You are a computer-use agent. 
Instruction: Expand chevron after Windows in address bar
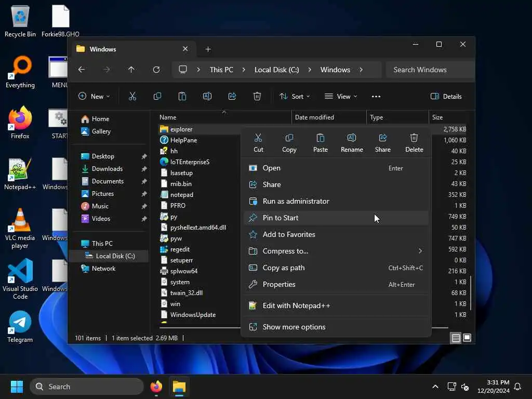click(x=361, y=70)
